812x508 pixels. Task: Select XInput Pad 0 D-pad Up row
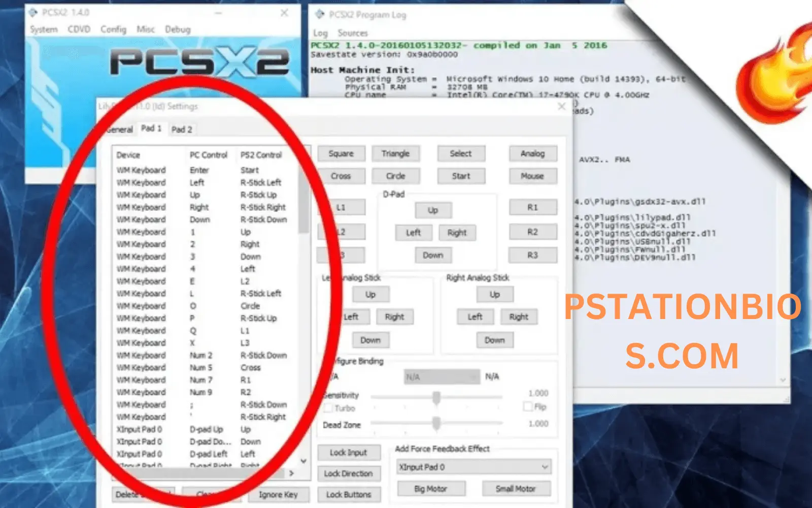(206, 429)
